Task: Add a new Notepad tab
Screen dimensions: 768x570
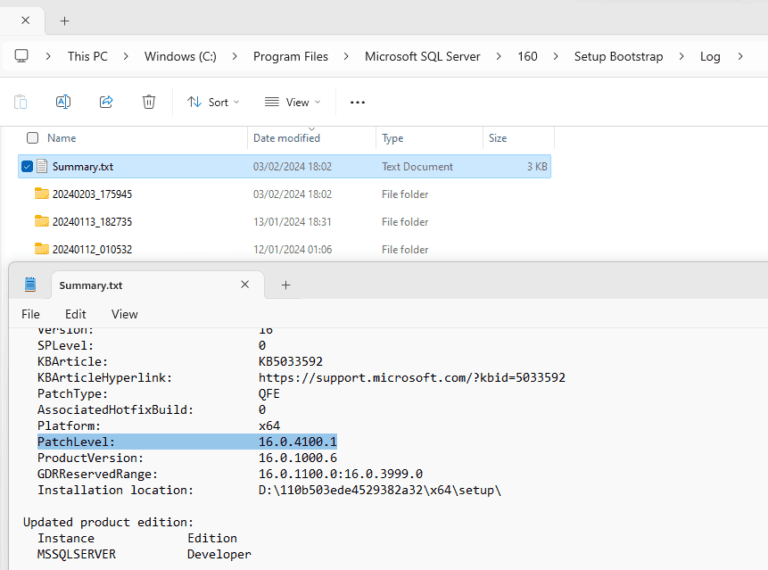Action: 285,285
